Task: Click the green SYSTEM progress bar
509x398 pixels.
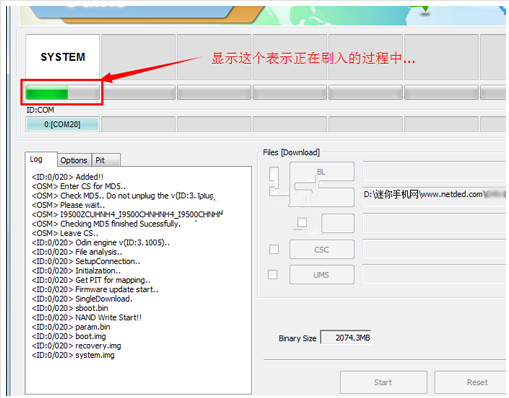Action: (62, 92)
